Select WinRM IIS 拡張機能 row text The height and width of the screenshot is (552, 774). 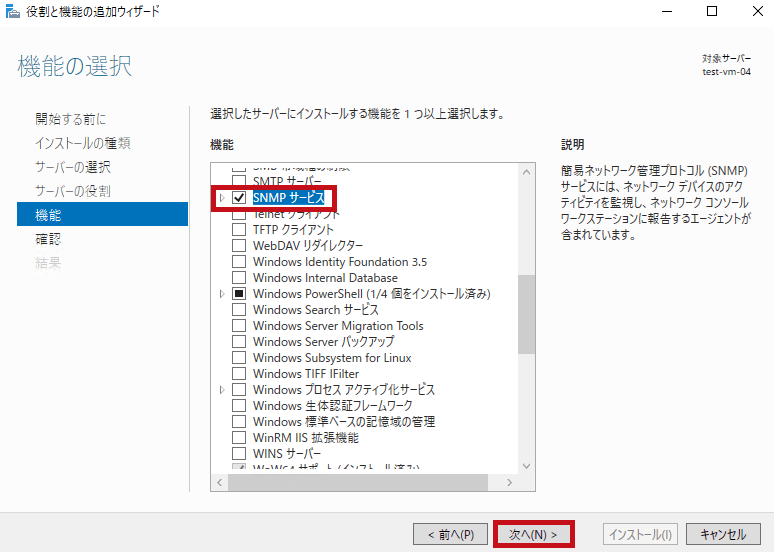[x=306, y=437]
